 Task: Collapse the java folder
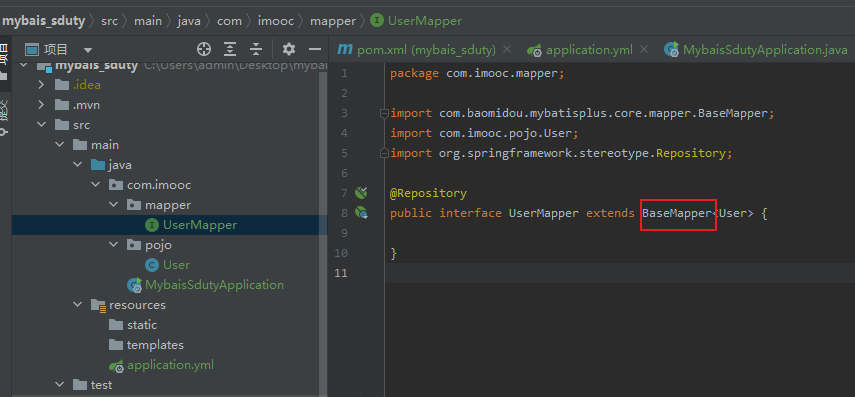pos(77,165)
